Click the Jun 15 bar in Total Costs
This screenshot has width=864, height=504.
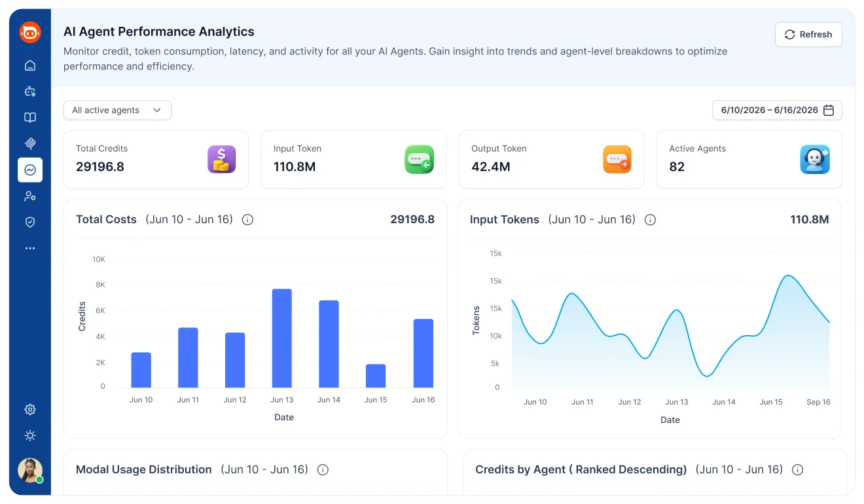click(376, 376)
